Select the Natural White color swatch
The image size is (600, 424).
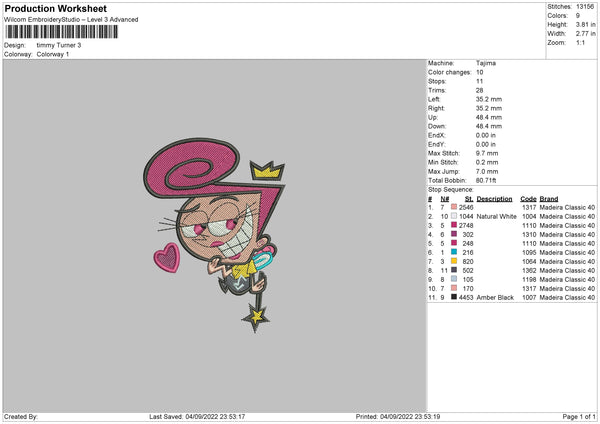point(454,216)
